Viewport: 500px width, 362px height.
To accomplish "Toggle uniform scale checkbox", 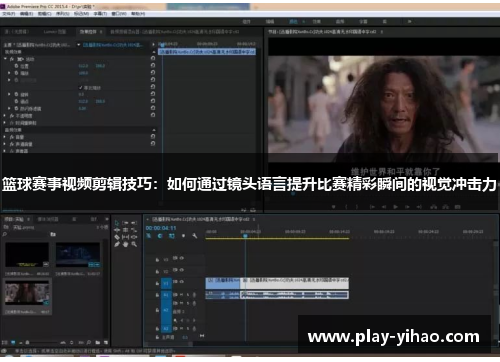I will pyautogui.click(x=80, y=88).
